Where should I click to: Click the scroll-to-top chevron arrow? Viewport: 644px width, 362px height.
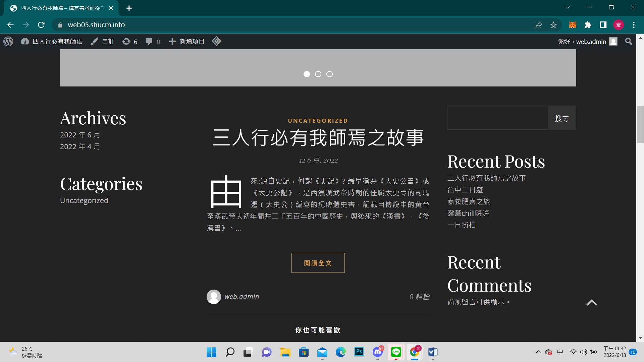[x=592, y=303]
